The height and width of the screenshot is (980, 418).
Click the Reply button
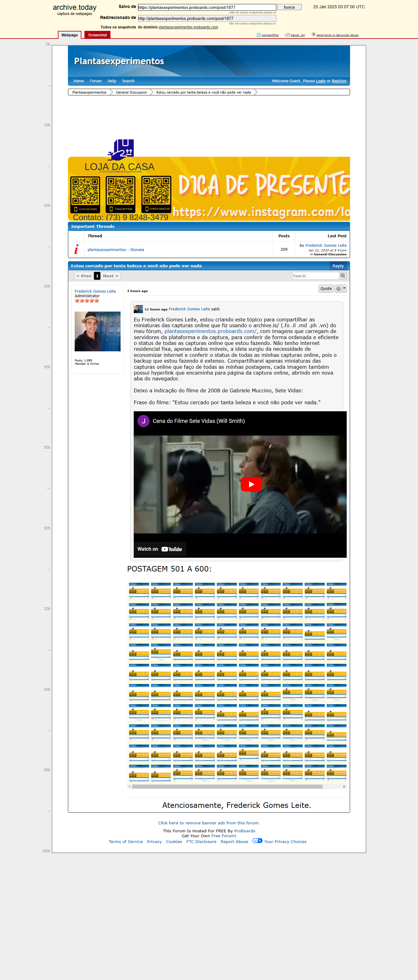click(338, 266)
